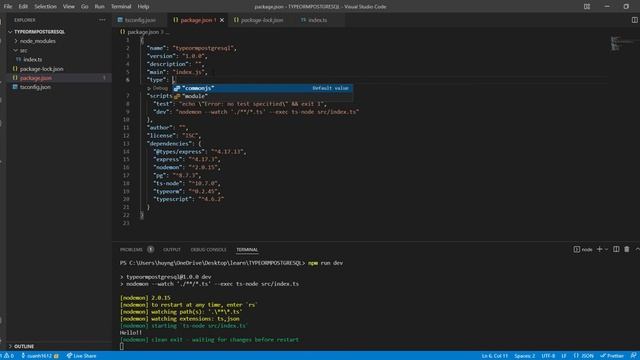
Task: Open the View menu
Action: coord(69,7)
